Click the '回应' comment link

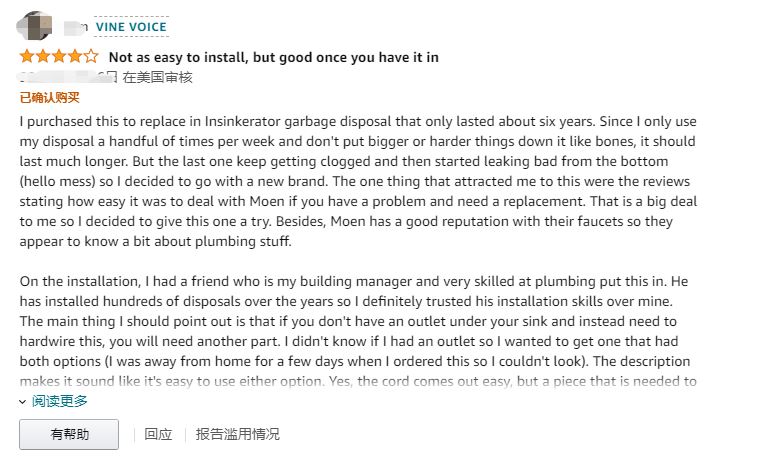tap(158, 434)
